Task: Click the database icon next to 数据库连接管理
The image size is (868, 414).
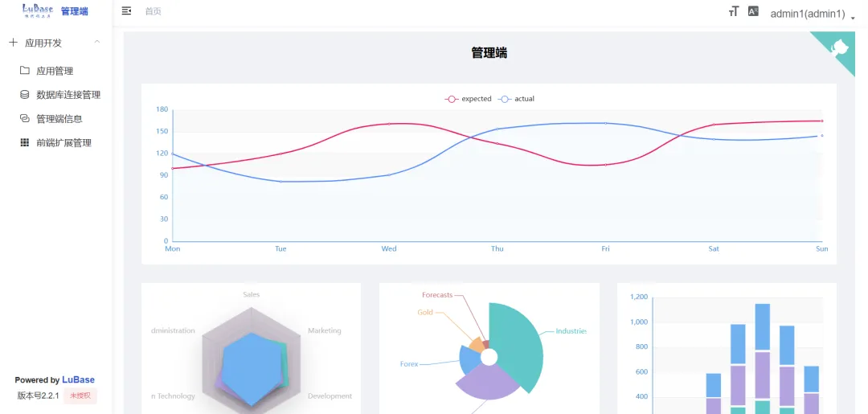Action: tap(25, 95)
